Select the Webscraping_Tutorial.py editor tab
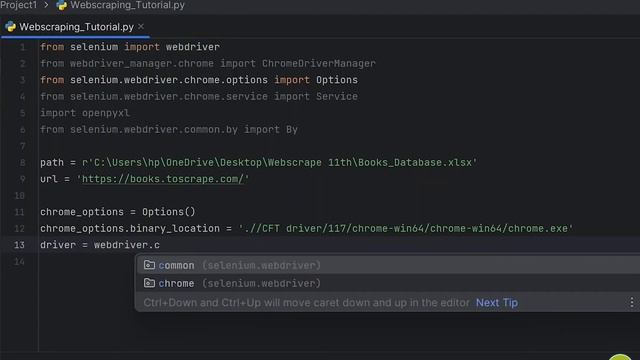This screenshot has width=640, height=360. pyautogui.click(x=76, y=27)
